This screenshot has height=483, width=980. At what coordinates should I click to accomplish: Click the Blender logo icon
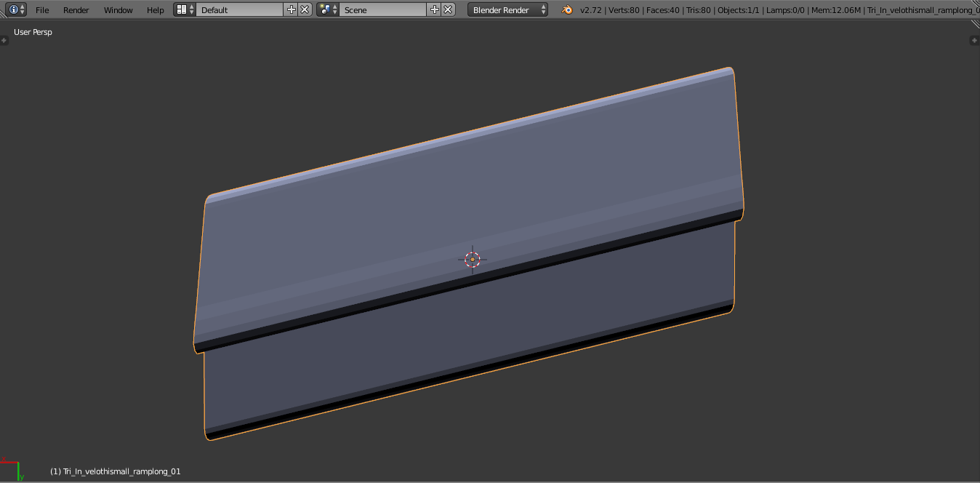click(x=566, y=9)
